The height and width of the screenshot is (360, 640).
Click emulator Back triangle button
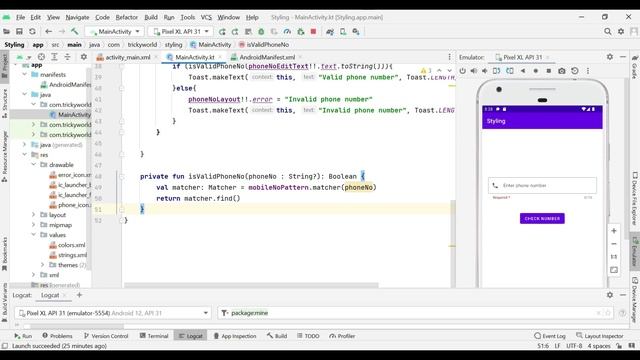[x=523, y=71]
